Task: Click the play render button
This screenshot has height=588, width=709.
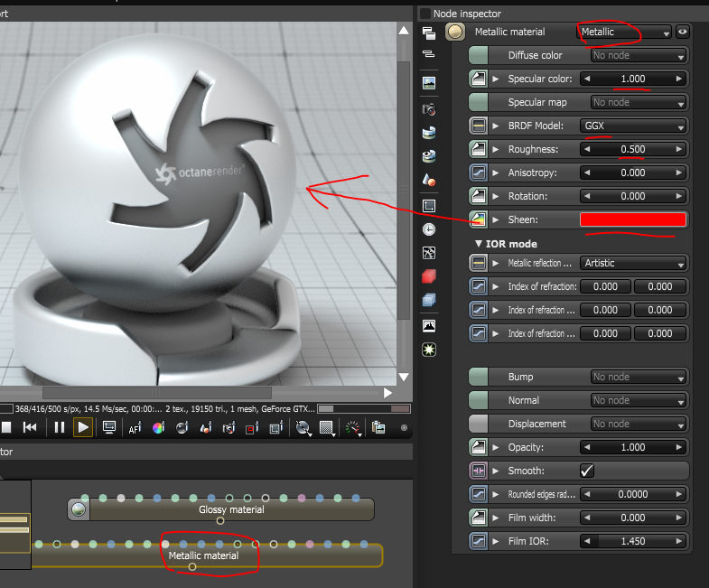Action: click(83, 427)
